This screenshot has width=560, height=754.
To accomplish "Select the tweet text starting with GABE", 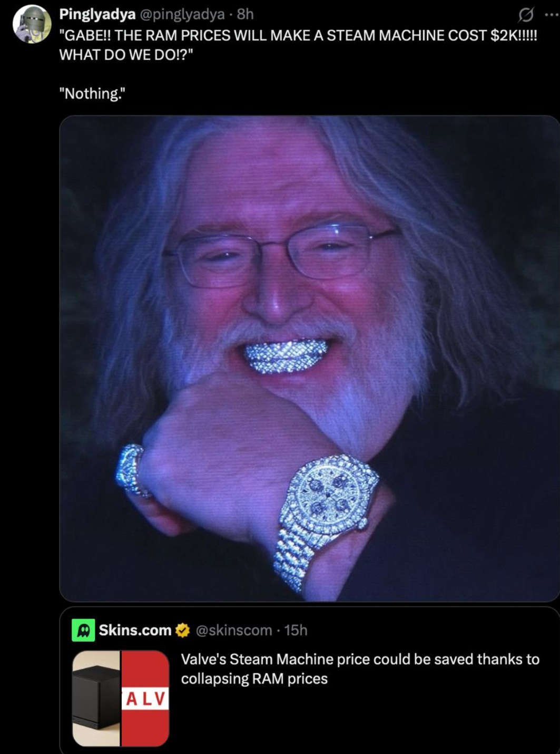I will click(x=298, y=45).
